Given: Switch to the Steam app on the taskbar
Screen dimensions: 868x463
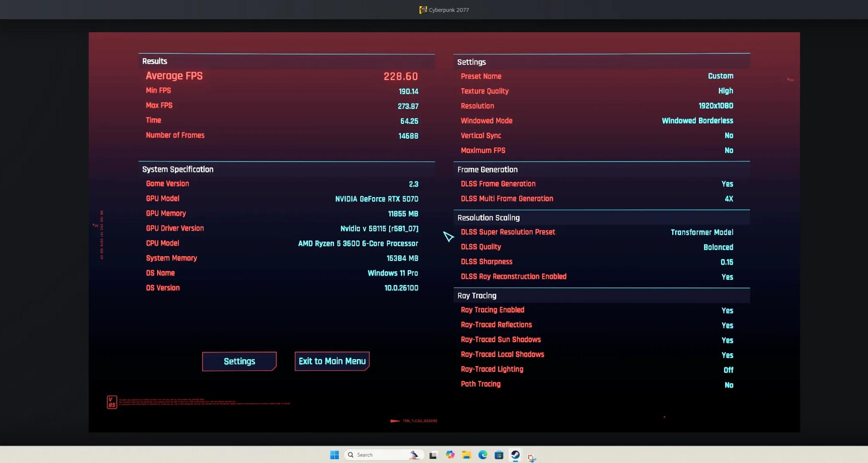Looking at the screenshot, I should coord(515,455).
